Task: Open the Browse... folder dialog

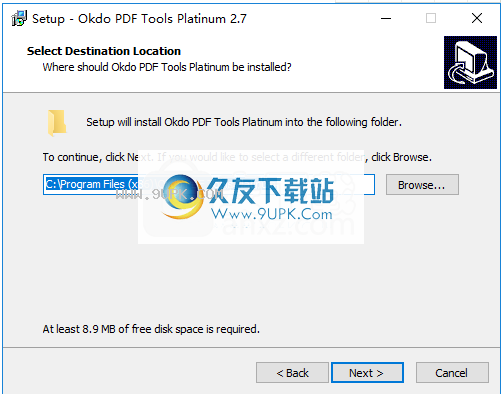Action: (422, 184)
